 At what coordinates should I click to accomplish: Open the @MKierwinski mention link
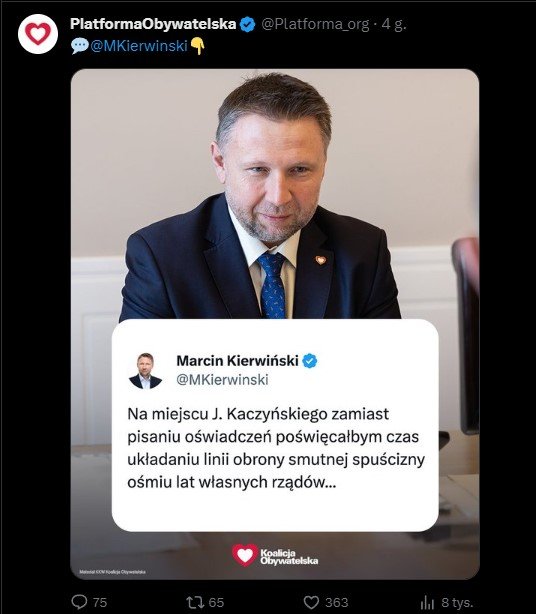click(139, 46)
